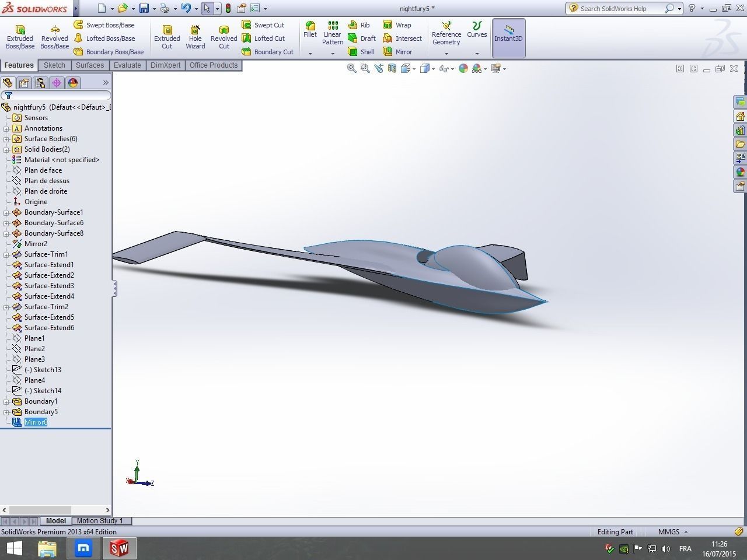Open the PropertyManager tab in left panel
The height and width of the screenshot is (560, 747).
click(24, 83)
